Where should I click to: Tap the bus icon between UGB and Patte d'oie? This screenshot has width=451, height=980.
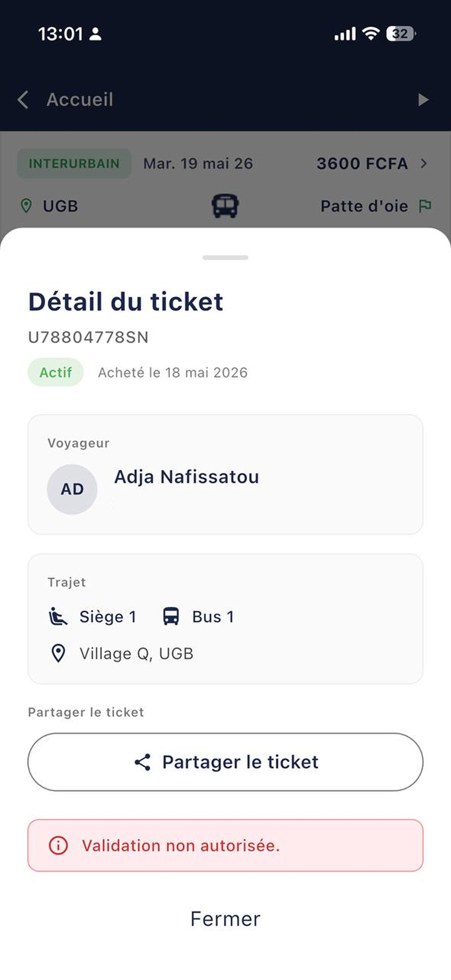[225, 206]
